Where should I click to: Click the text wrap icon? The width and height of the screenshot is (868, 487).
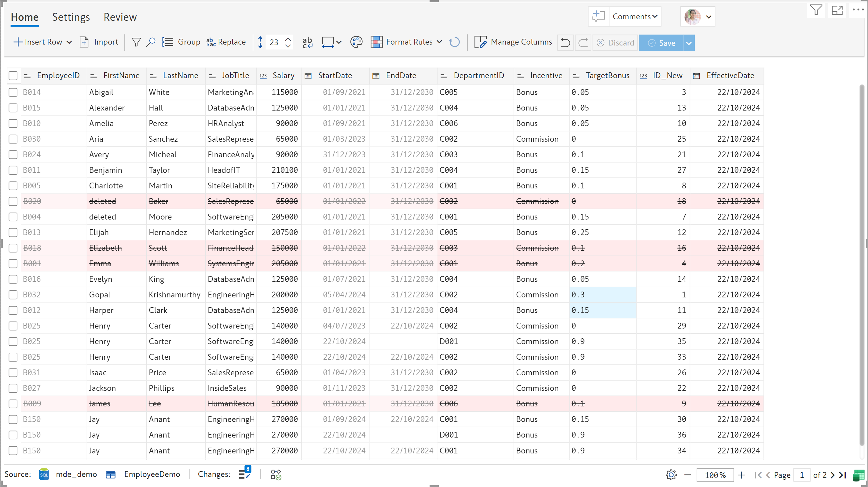[307, 42]
